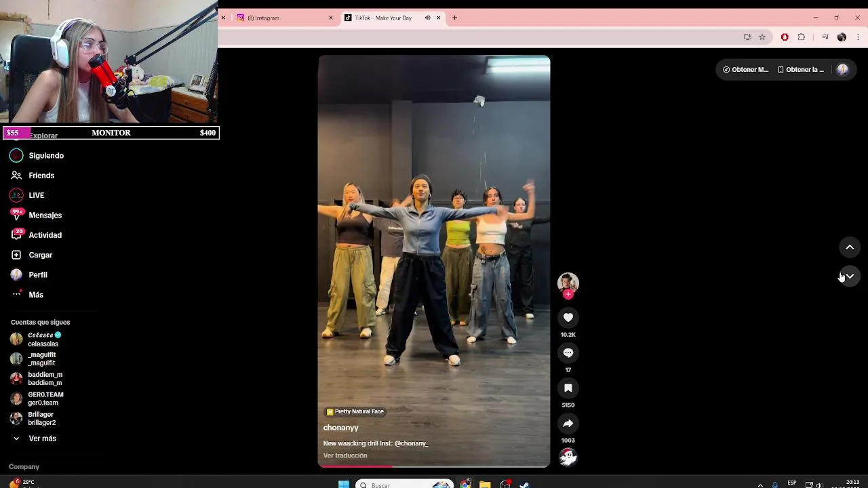Open followed account baddiem_m
868x488 pixels.
click(x=37, y=379)
